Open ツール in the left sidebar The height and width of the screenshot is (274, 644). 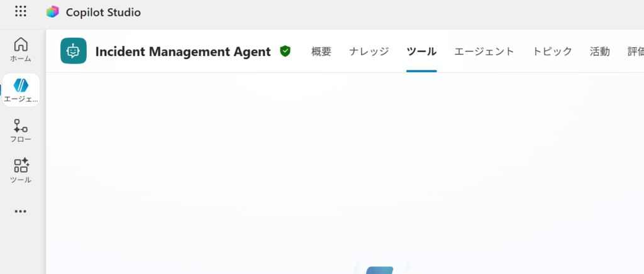point(21,171)
